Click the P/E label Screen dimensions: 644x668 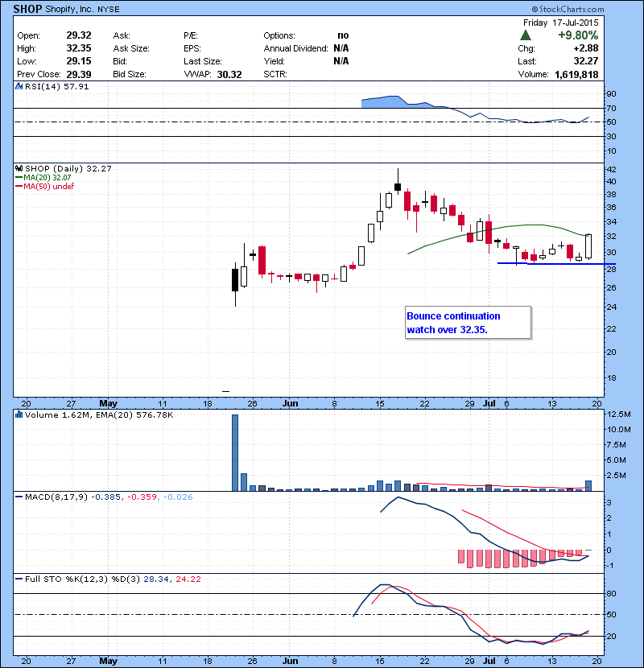[x=191, y=35]
